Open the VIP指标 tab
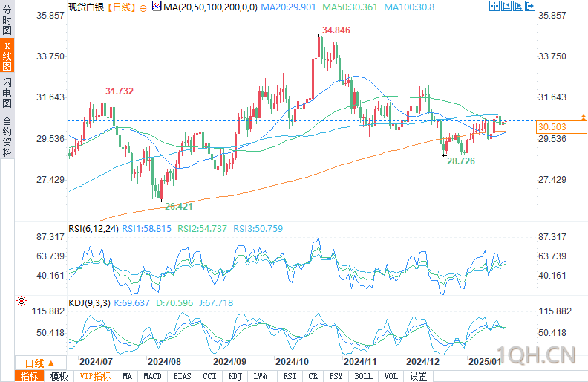Image resolution: width=588 pixels, height=382 pixels. pos(95,376)
